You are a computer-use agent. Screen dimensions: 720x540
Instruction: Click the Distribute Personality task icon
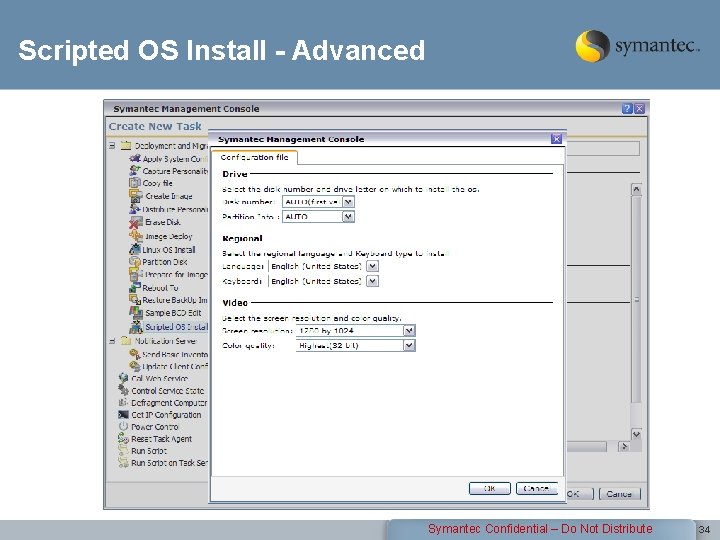135,209
